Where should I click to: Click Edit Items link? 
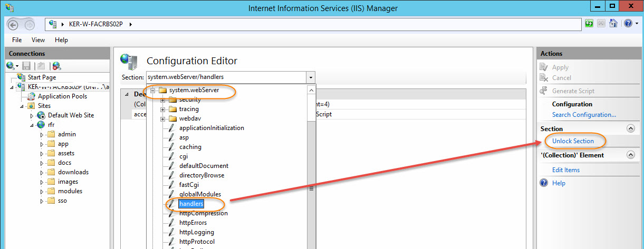566,170
